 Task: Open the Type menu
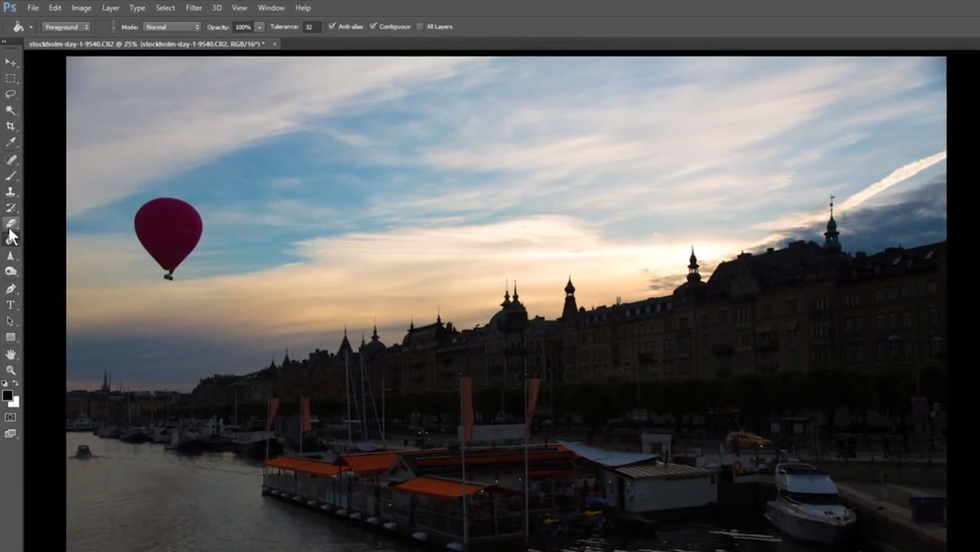pyautogui.click(x=137, y=7)
